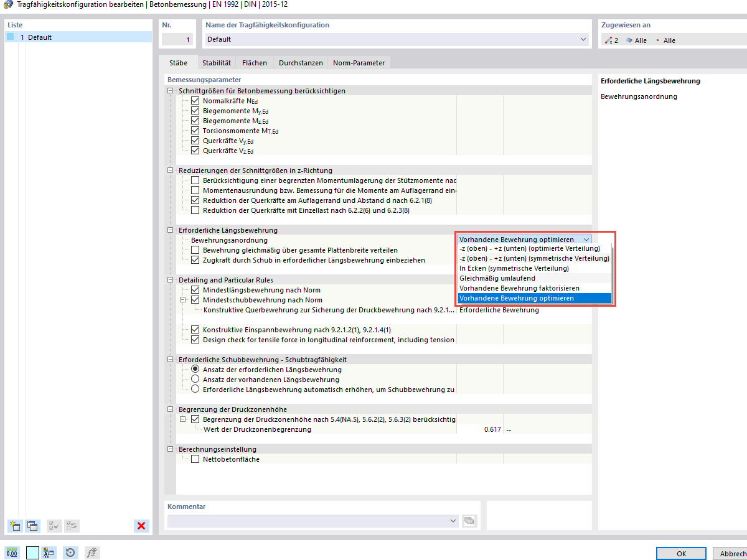Collapse the Erforderliche Längsbewehrung section
Image resolution: width=747 pixels, height=560 pixels.
point(171,230)
